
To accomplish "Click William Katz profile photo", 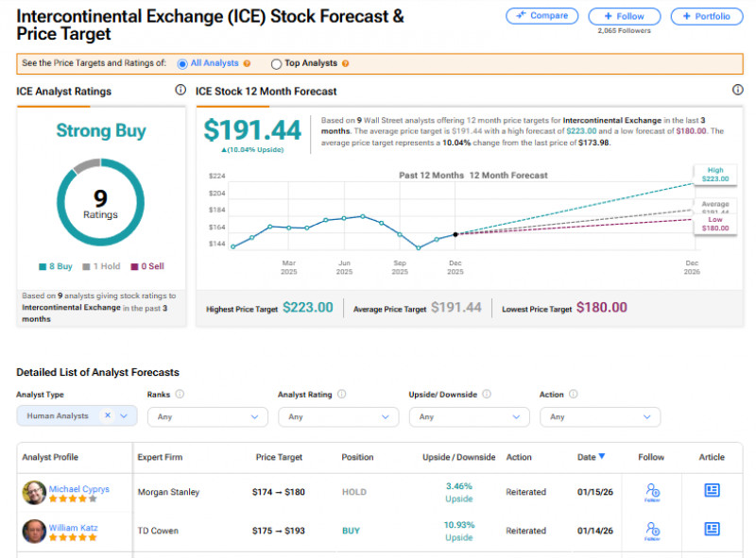I will [34, 531].
